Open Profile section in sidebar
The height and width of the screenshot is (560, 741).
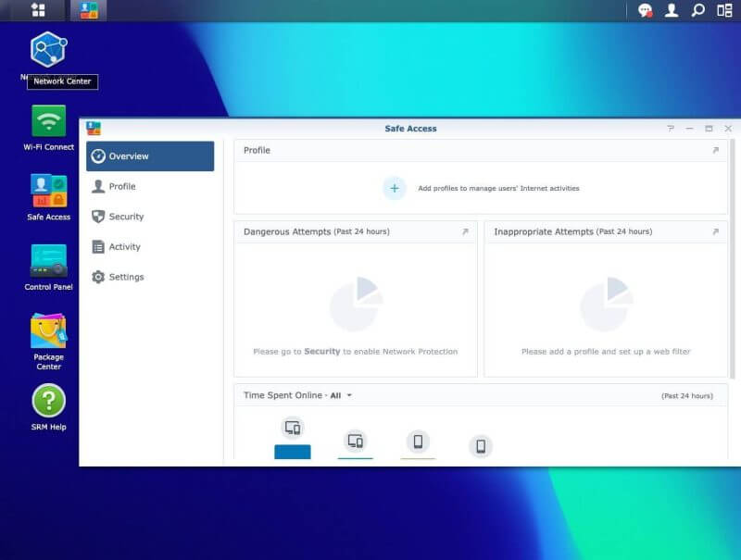tap(150, 186)
